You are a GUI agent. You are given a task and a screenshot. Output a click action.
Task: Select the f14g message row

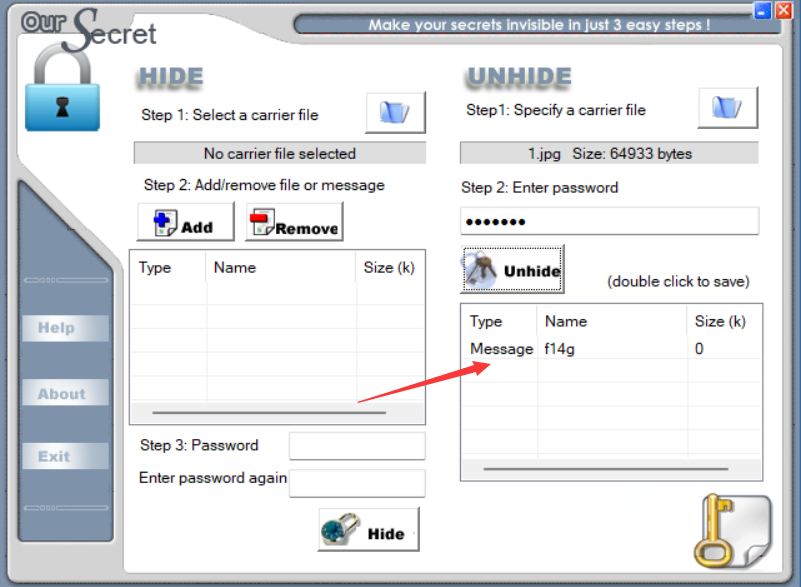(611, 349)
